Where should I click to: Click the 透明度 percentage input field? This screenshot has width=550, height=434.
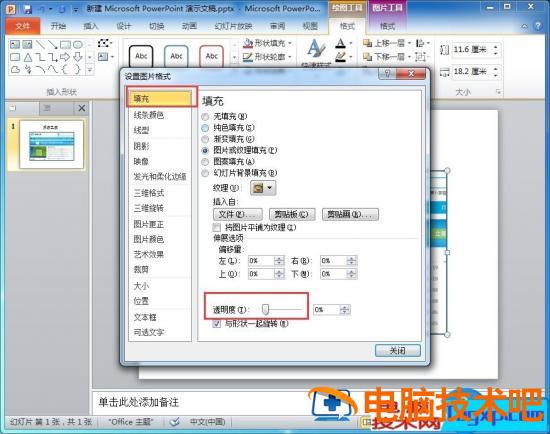click(x=327, y=309)
